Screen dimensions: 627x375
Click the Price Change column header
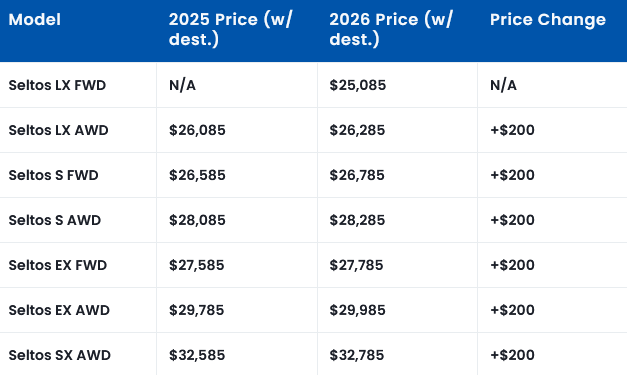(x=548, y=20)
